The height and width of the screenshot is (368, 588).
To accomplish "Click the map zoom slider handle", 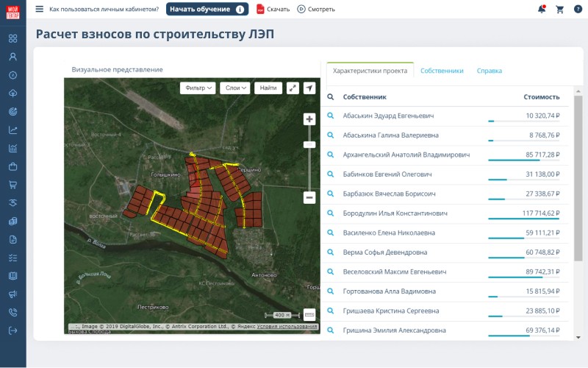I will pos(309,144).
